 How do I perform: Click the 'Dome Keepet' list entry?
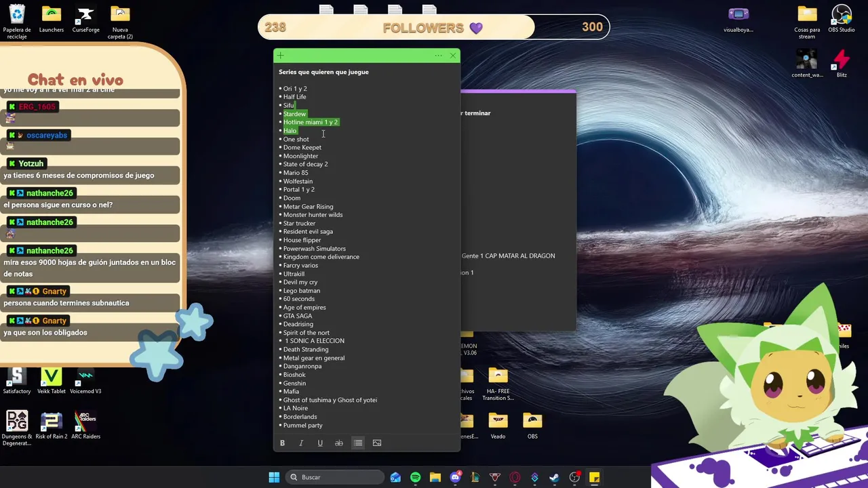302,148
